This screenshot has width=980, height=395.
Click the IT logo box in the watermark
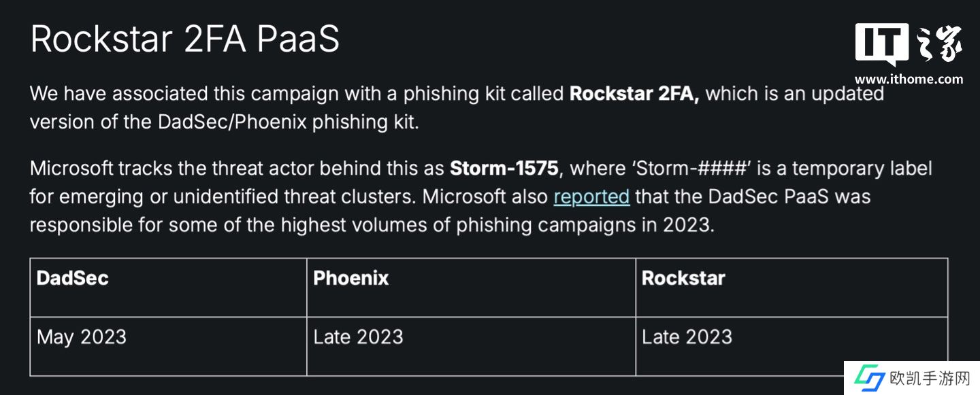pyautogui.click(x=881, y=44)
